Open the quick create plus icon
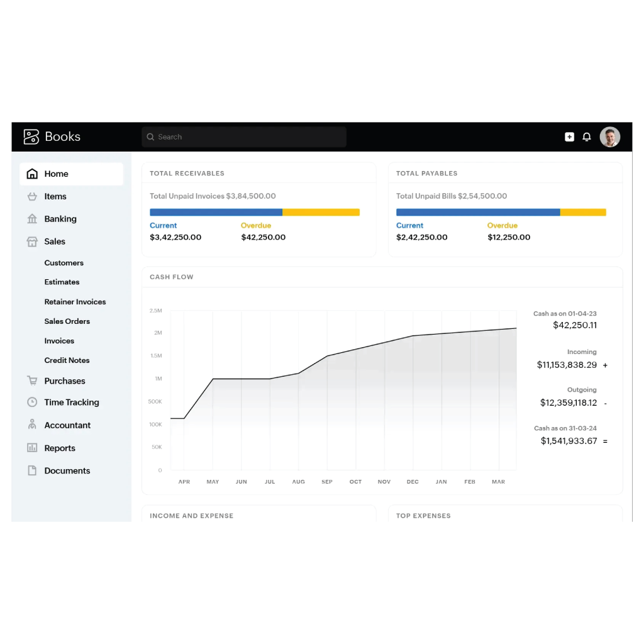This screenshot has width=644, height=644. [x=569, y=136]
